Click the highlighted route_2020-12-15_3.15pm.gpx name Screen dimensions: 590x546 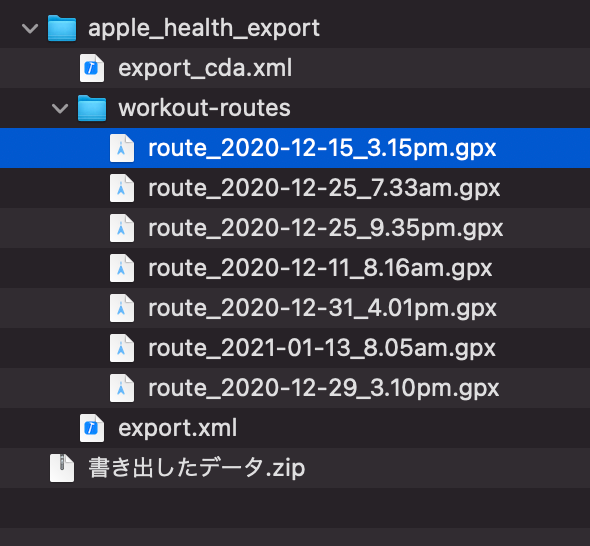tap(322, 149)
